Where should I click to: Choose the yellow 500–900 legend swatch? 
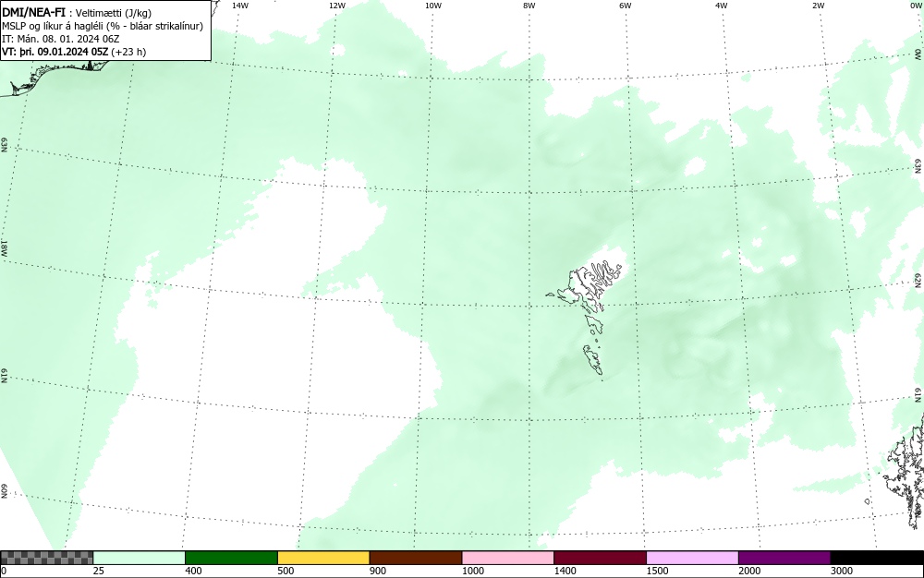pos(323,558)
